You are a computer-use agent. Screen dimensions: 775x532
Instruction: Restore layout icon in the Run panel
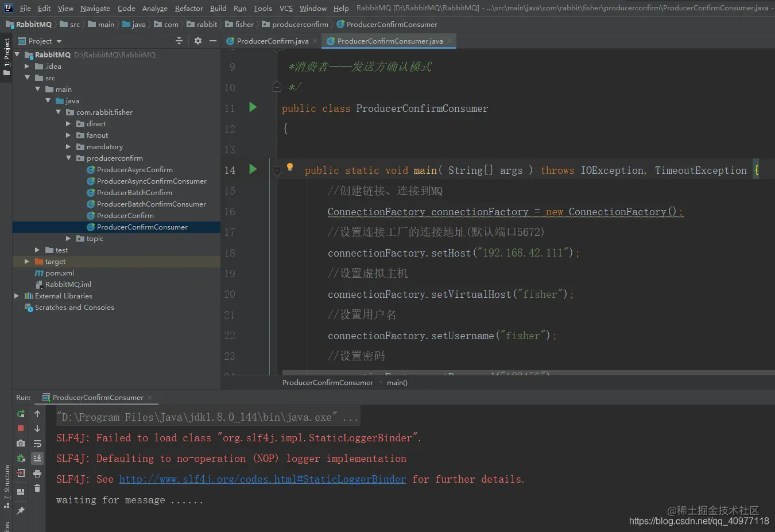pyautogui.click(x=21, y=491)
